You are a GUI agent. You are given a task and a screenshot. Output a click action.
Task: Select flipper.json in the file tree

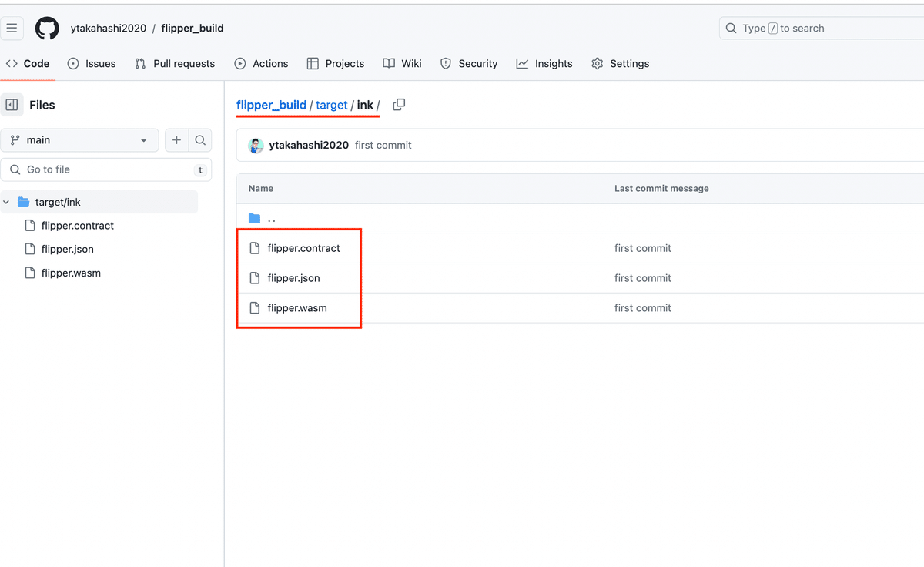pos(68,249)
